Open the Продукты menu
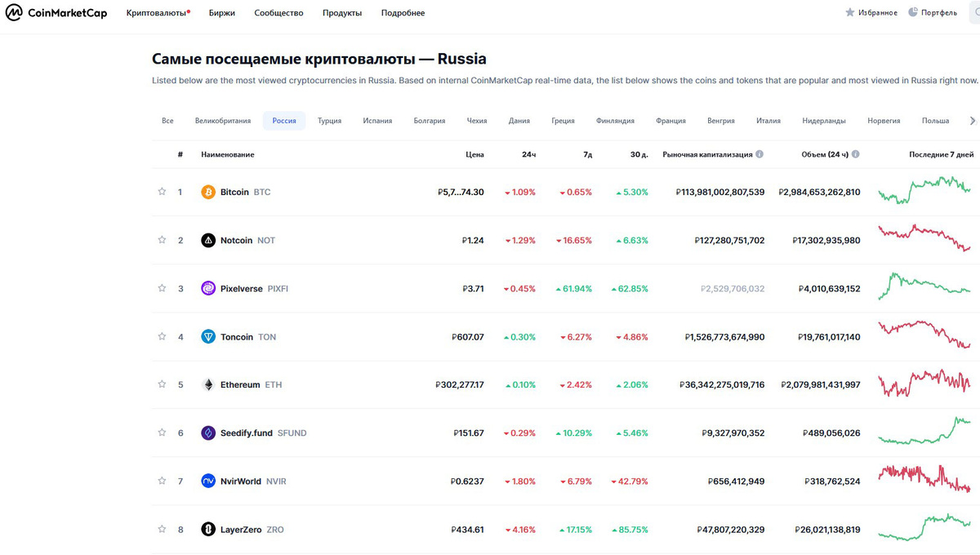The image size is (980, 555). click(x=342, y=13)
